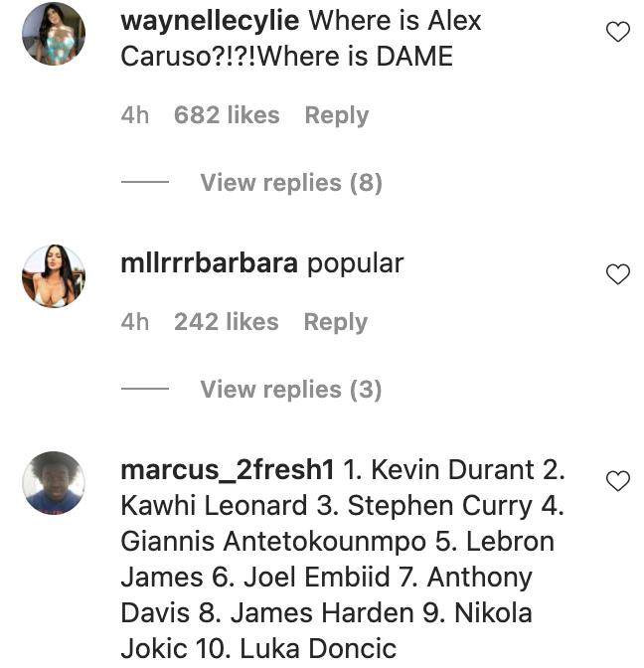This screenshot has width=644, height=668.
Task: Open mllrrrbarbara's profile picture
Action: coord(54,275)
